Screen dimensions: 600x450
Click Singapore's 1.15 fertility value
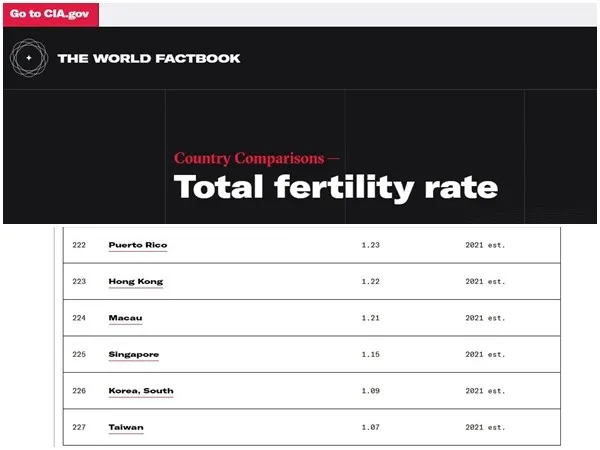(x=370, y=354)
